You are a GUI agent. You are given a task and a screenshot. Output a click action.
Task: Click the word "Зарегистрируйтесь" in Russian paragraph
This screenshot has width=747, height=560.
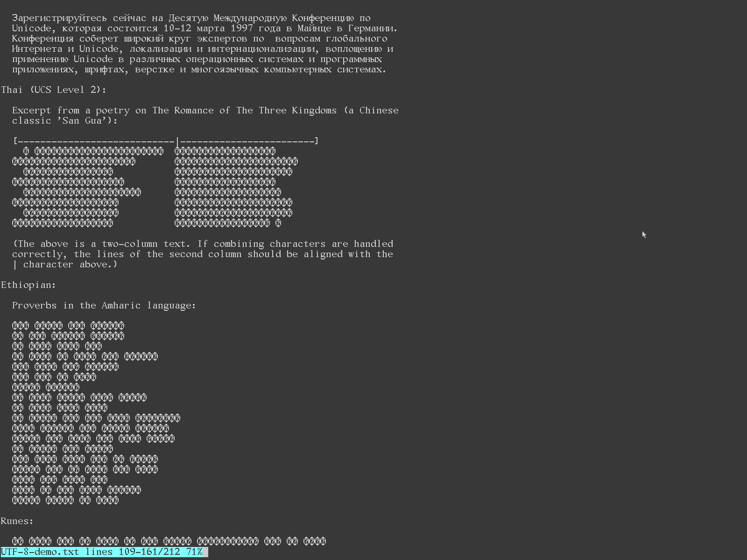59,18
